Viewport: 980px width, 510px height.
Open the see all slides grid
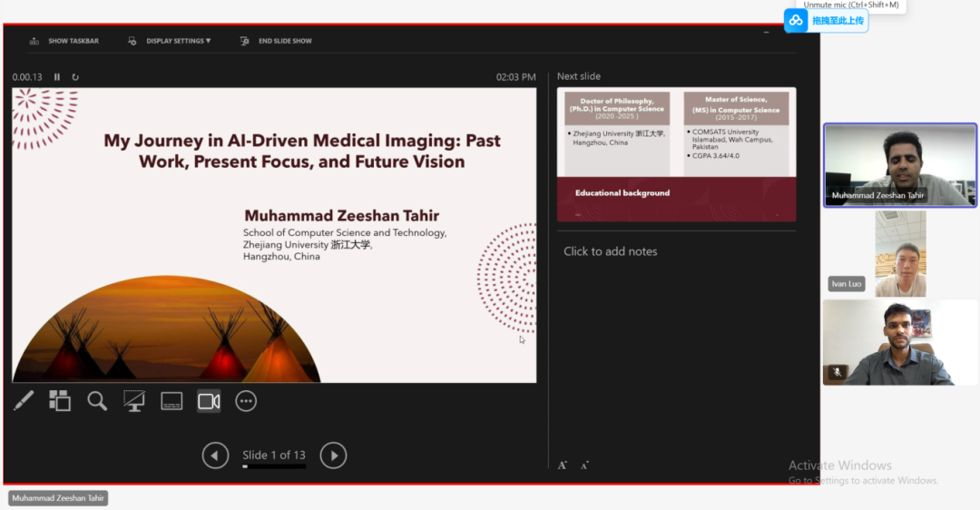coord(60,400)
